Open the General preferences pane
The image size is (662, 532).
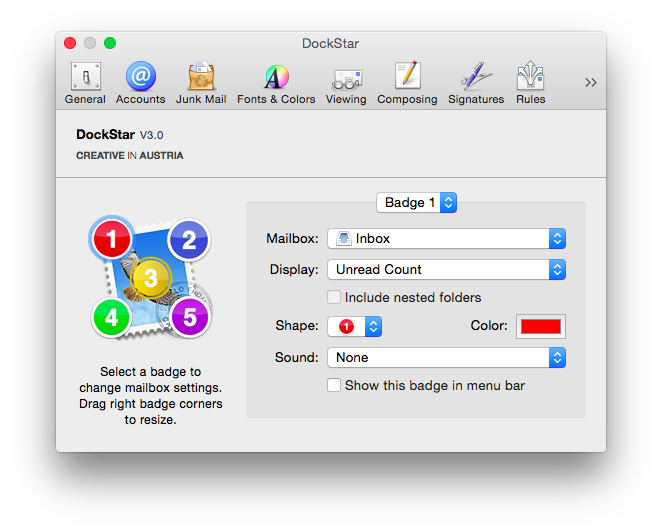click(x=85, y=83)
